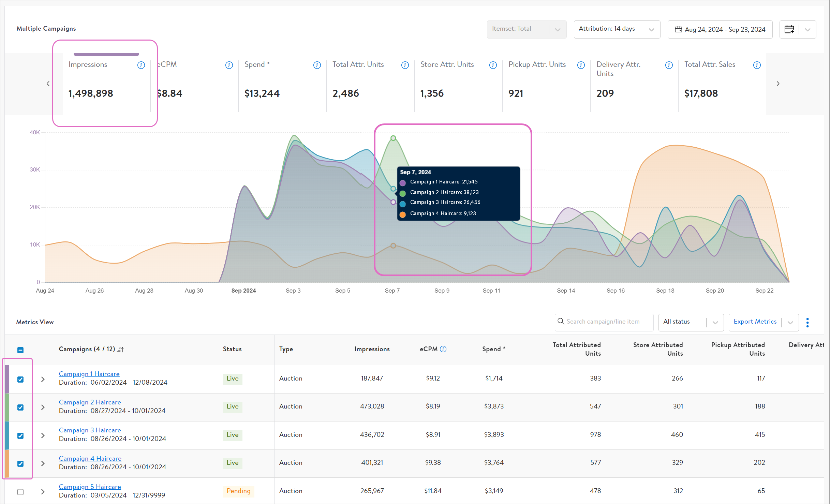
Task: Click the Export Metrics button
Action: click(755, 322)
